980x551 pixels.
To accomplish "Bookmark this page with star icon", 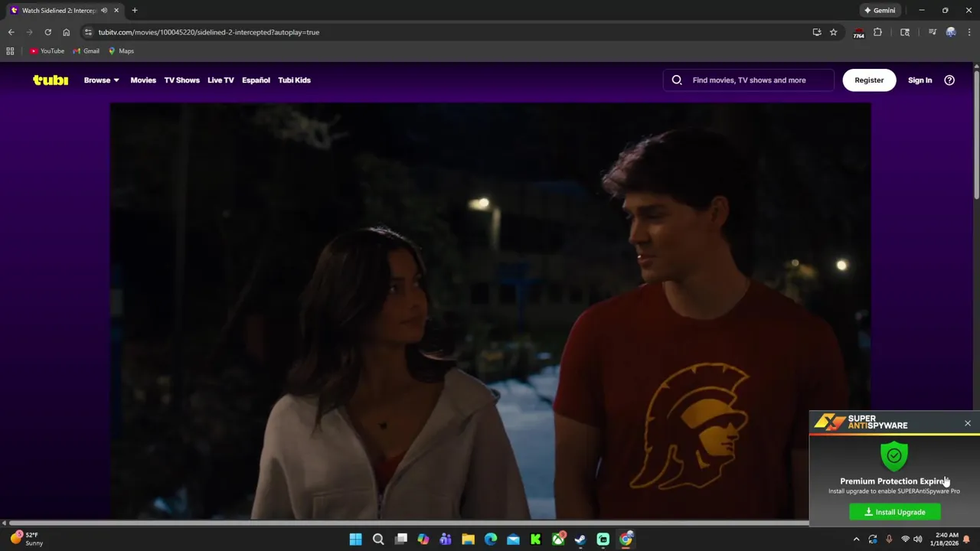I will coord(834,32).
